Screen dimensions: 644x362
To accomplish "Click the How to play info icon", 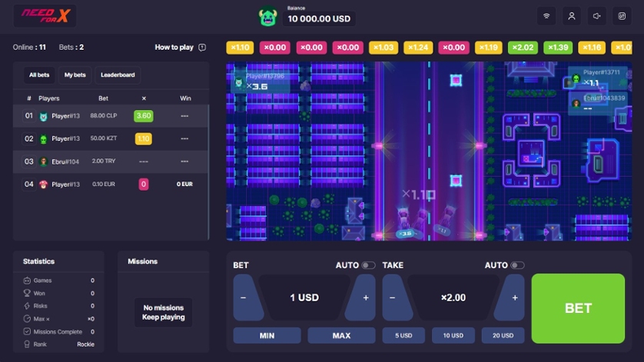I will (202, 48).
